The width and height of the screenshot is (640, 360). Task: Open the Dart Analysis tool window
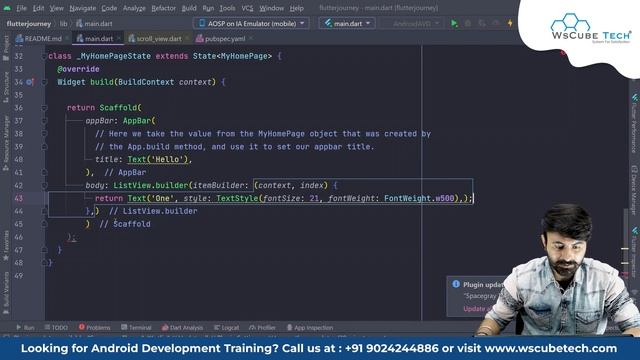pos(182,327)
